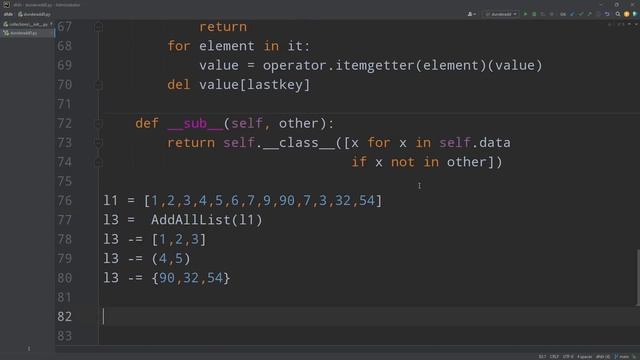This screenshot has width=640, height=360.
Task: Select the first collections file tab
Action: pos(27,24)
